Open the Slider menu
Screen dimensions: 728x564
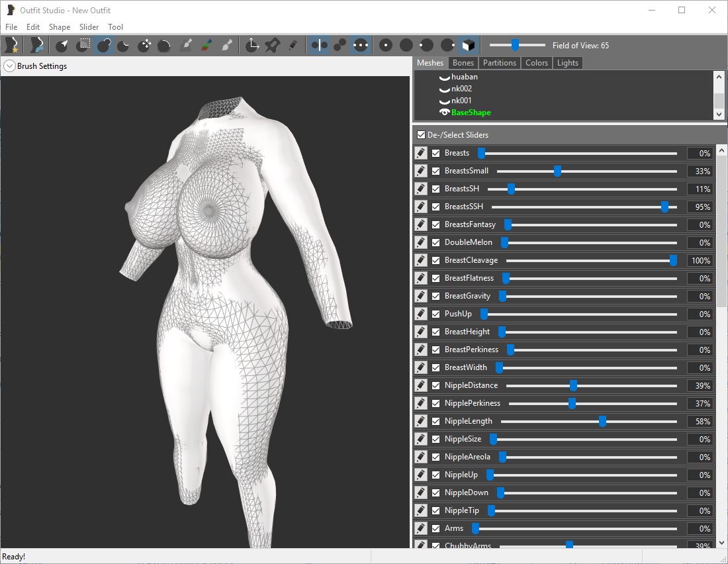89,27
